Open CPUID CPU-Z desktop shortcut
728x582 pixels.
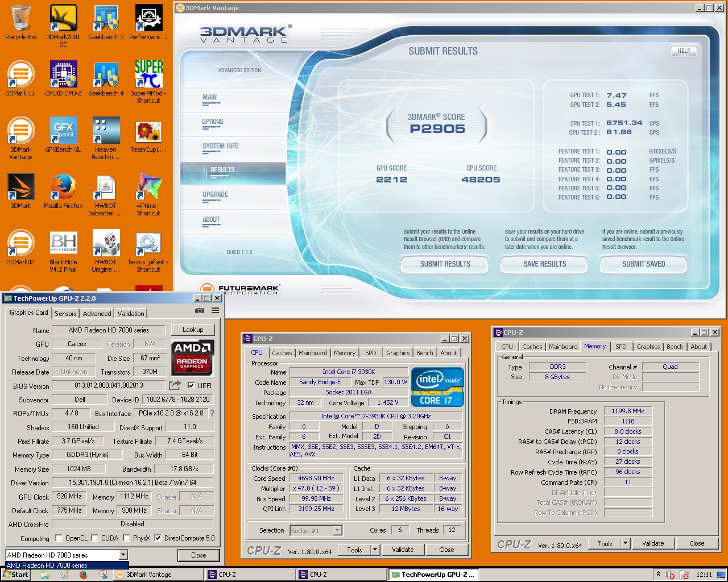pos(63,78)
